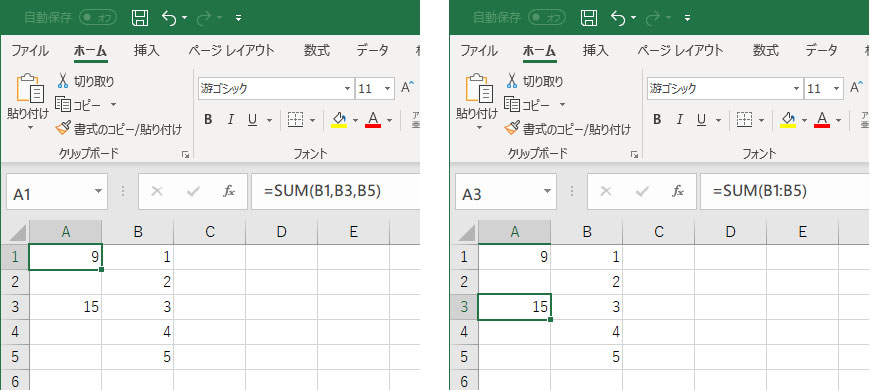Apply cell borders in left window
The width and height of the screenshot is (870, 390).
296,119
